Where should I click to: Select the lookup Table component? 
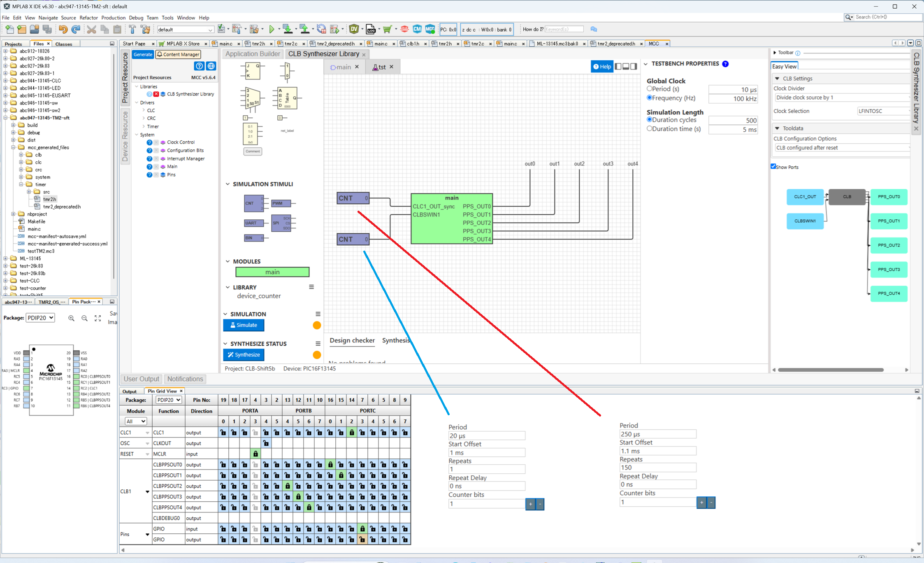287,98
